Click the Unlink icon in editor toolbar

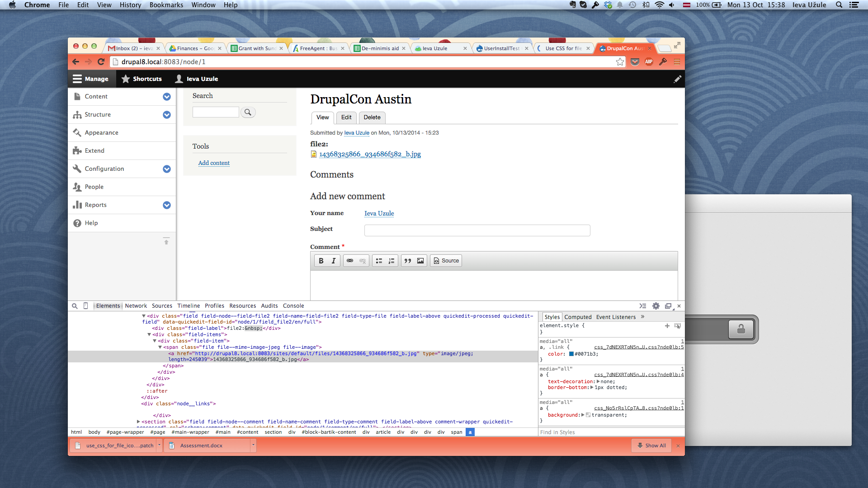click(363, 261)
